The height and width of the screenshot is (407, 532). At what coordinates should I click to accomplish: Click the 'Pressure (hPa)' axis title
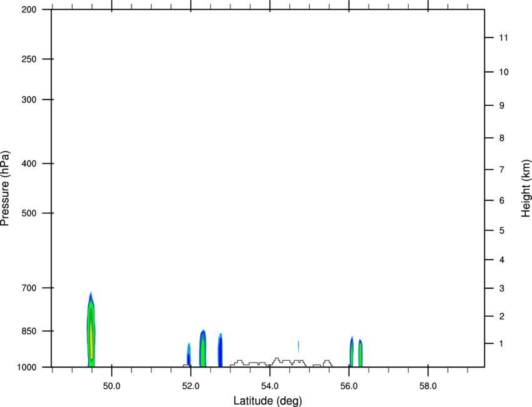[x=5, y=188]
